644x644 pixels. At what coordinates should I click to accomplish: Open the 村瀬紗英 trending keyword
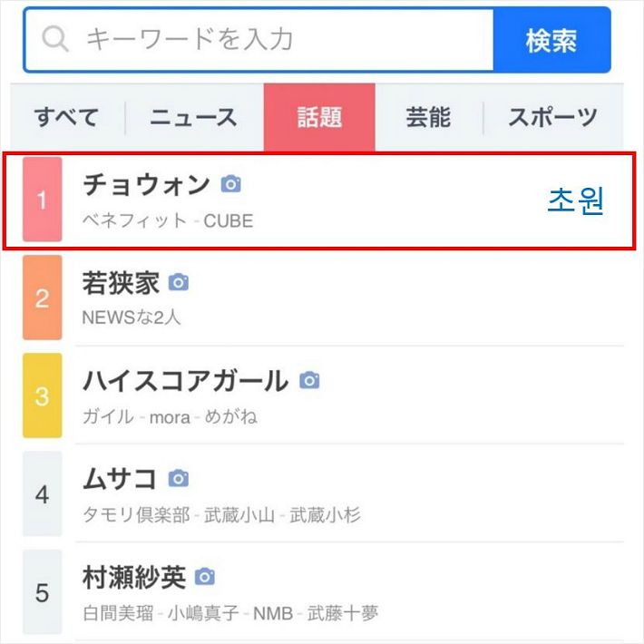(x=134, y=577)
